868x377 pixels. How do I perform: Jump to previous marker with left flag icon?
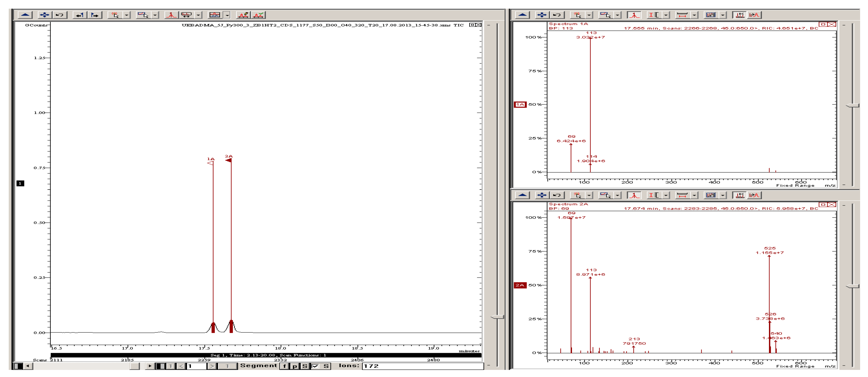pos(80,15)
